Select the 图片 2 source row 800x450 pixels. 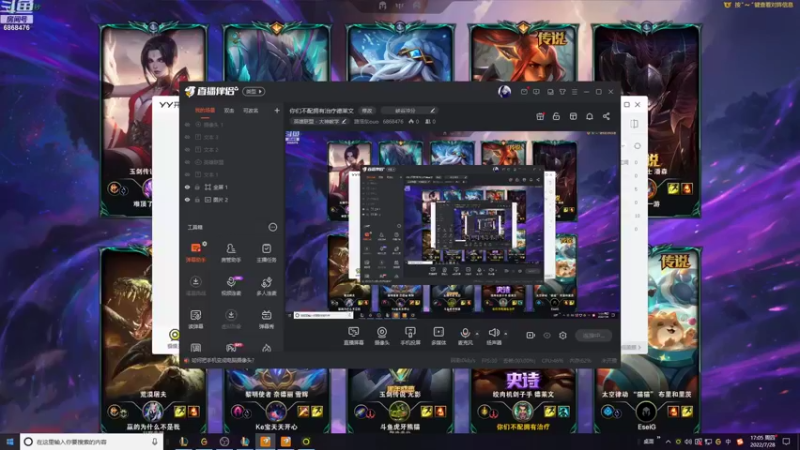(x=232, y=199)
